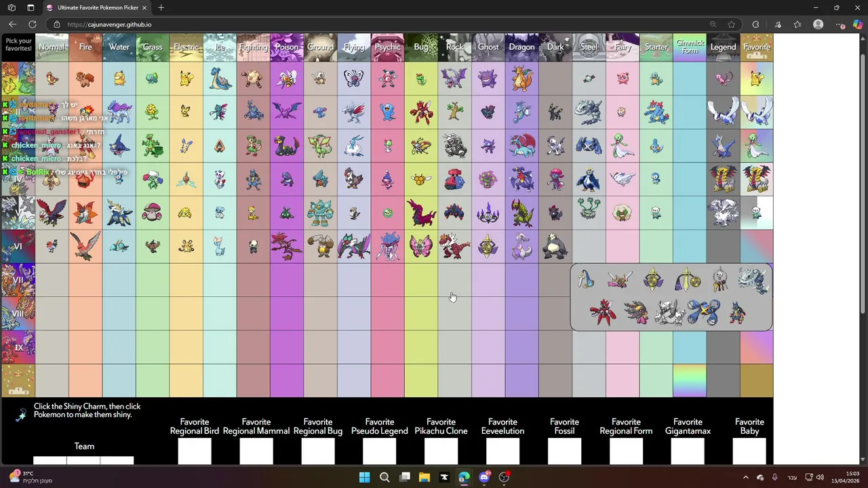Open a new browser tab
The width and height of the screenshot is (868, 488).
[x=161, y=7]
